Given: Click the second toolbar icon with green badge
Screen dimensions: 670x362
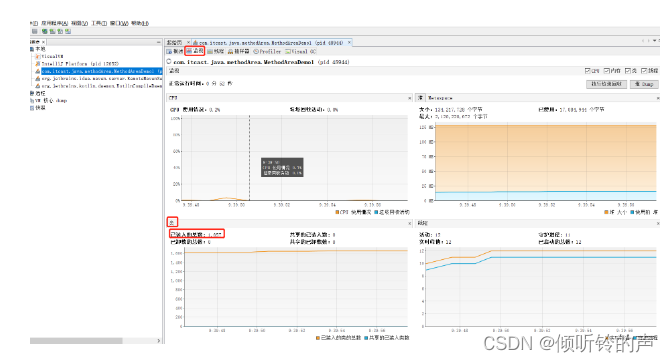Looking at the screenshot, I should coord(44,31).
